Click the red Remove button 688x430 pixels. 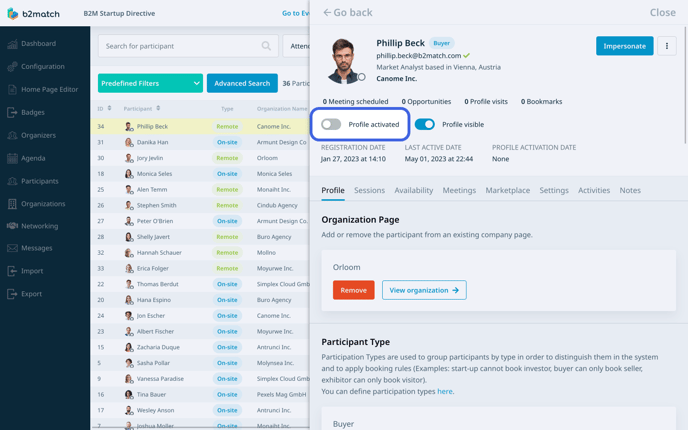[x=354, y=290]
